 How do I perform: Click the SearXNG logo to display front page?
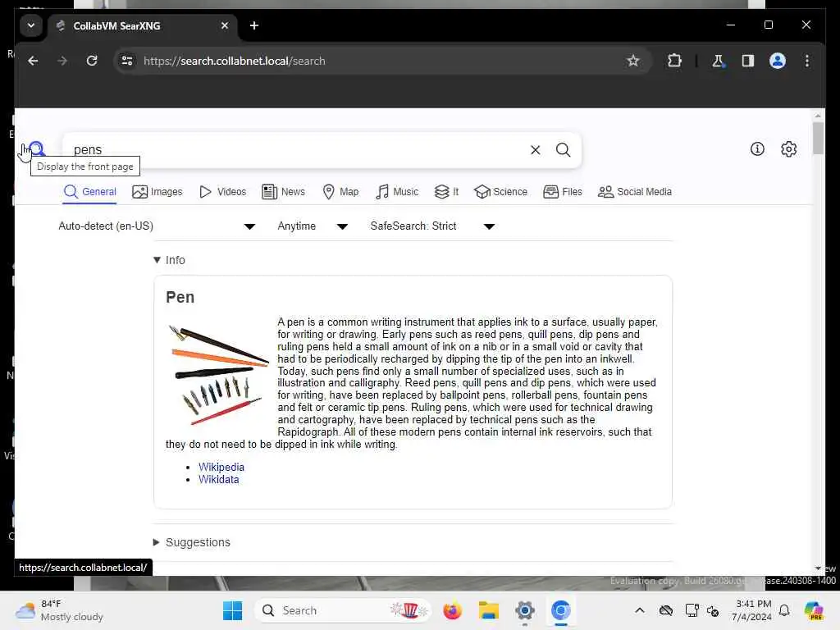(37, 148)
